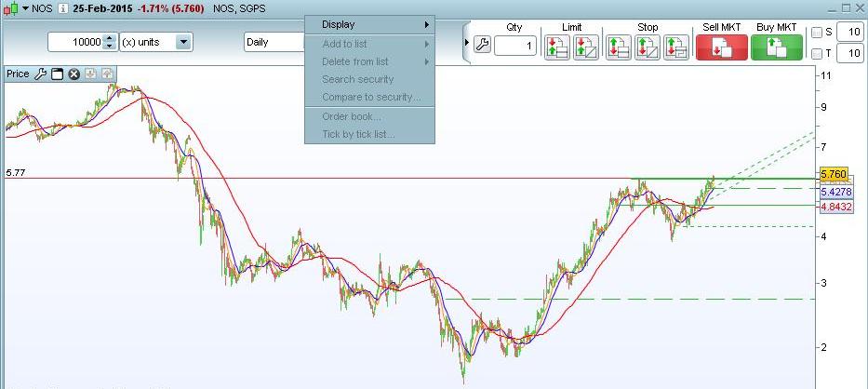Click the Qty input field
This screenshot has width=868, height=389.
click(x=515, y=46)
